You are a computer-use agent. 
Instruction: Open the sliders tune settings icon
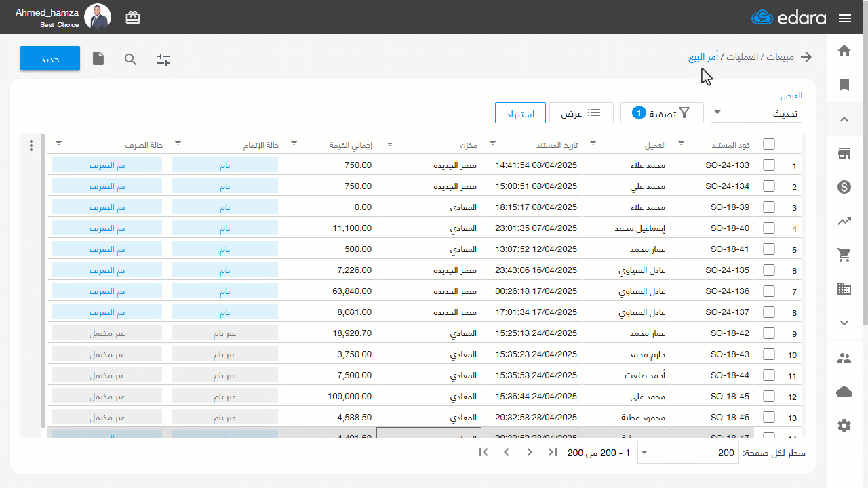(x=163, y=59)
